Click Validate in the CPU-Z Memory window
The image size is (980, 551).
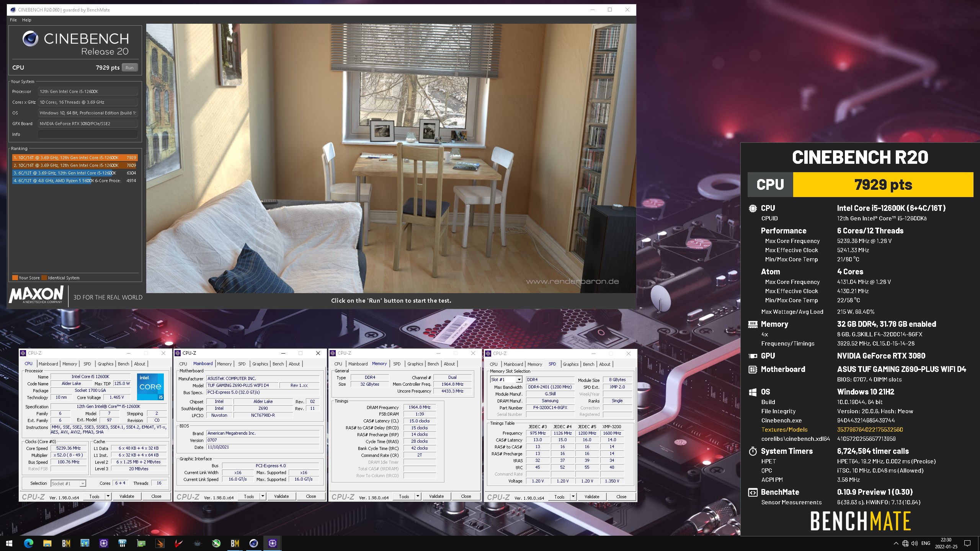point(436,496)
